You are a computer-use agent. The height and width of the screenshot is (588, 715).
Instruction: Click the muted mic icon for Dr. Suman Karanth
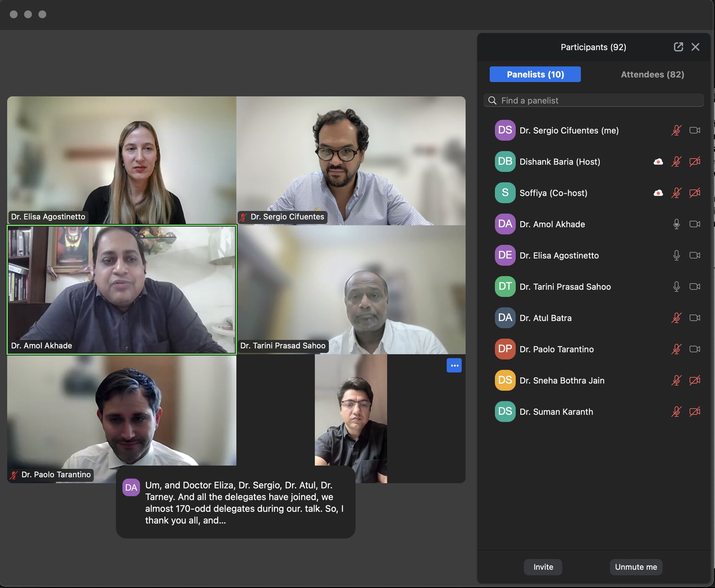tap(676, 412)
